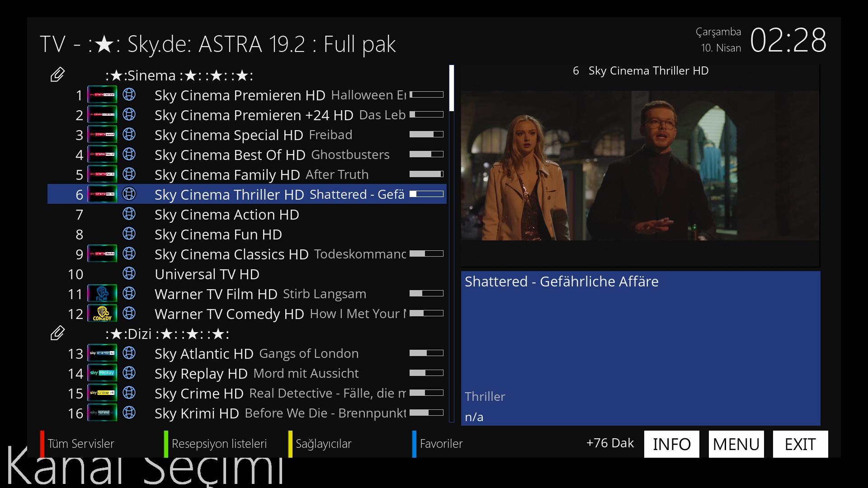Screen dimensions: 868x488
Task: Click the globe icon on Sky Cinema Premieren HD row
Action: [129, 94]
